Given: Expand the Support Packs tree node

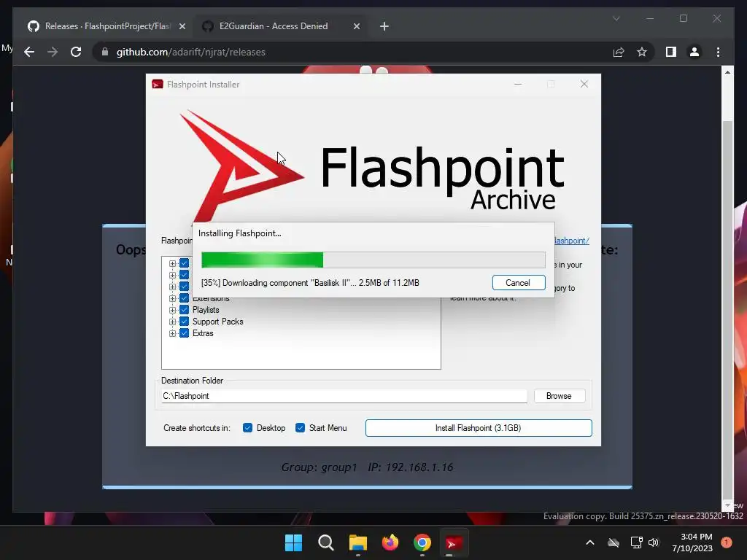Looking at the screenshot, I should tap(172, 322).
